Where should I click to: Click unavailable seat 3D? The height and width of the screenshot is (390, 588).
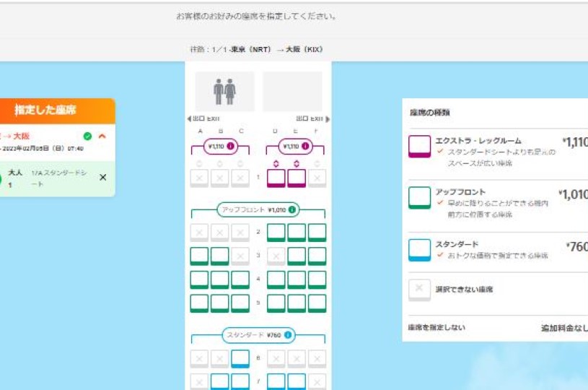pyautogui.click(x=276, y=256)
